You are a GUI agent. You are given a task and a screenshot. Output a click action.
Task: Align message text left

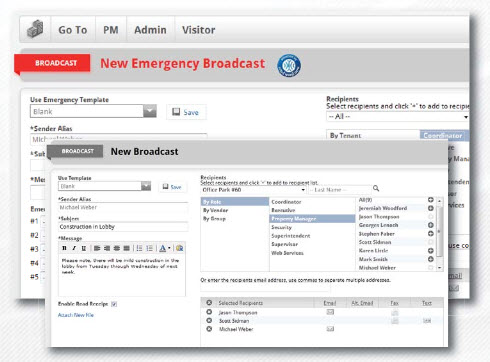(x=97, y=248)
